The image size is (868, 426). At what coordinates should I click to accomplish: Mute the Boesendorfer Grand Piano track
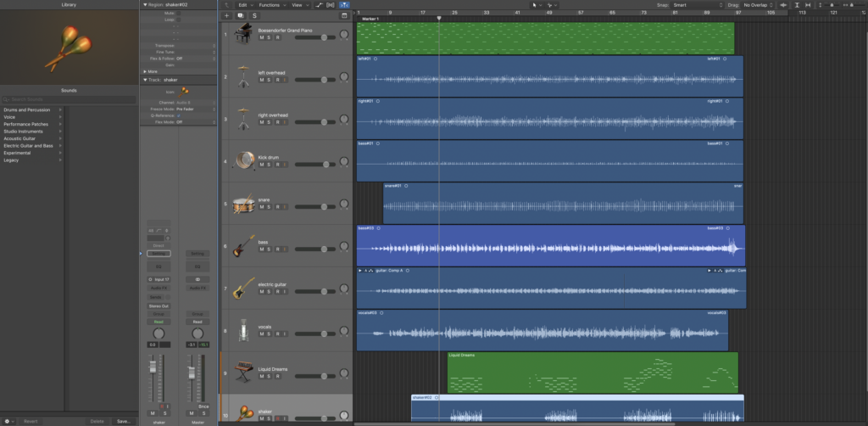point(262,37)
